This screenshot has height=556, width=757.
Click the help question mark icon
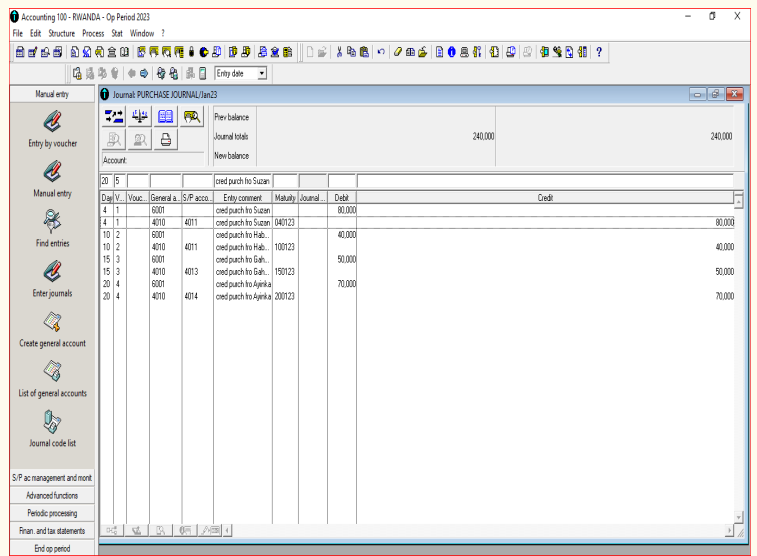tap(599, 52)
